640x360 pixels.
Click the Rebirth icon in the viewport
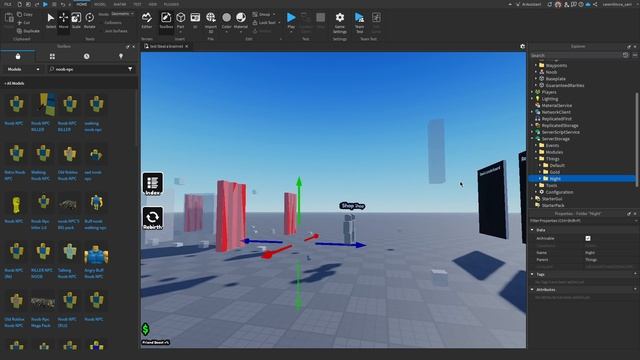click(x=153, y=218)
